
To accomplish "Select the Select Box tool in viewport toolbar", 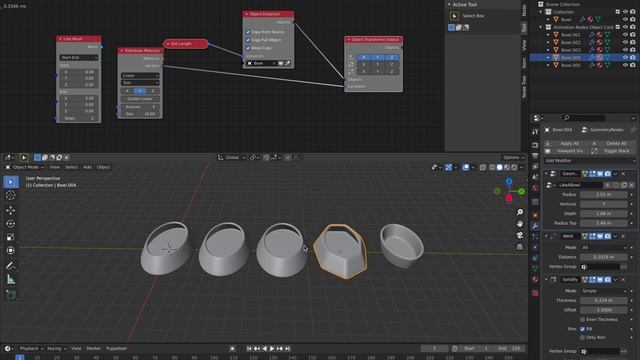I will coord(11,182).
